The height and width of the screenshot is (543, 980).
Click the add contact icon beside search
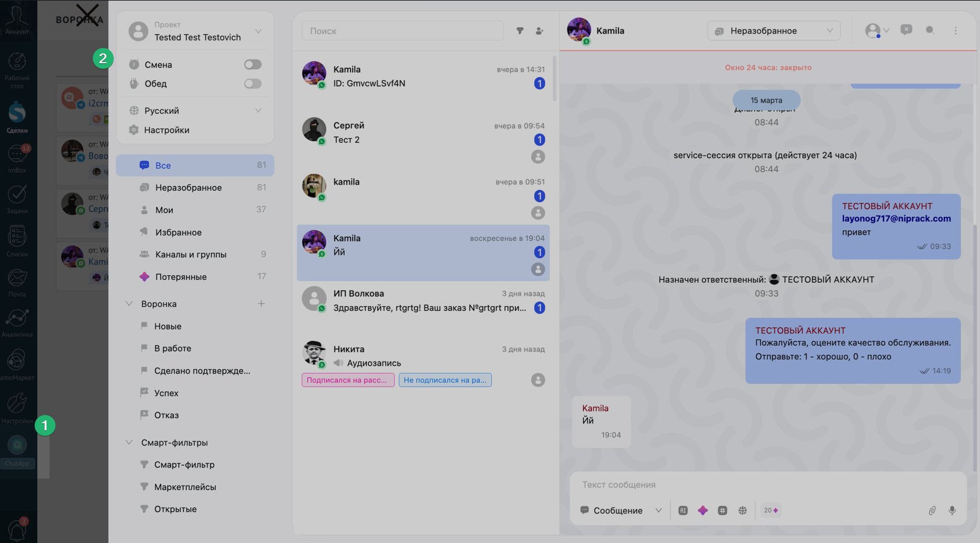539,31
